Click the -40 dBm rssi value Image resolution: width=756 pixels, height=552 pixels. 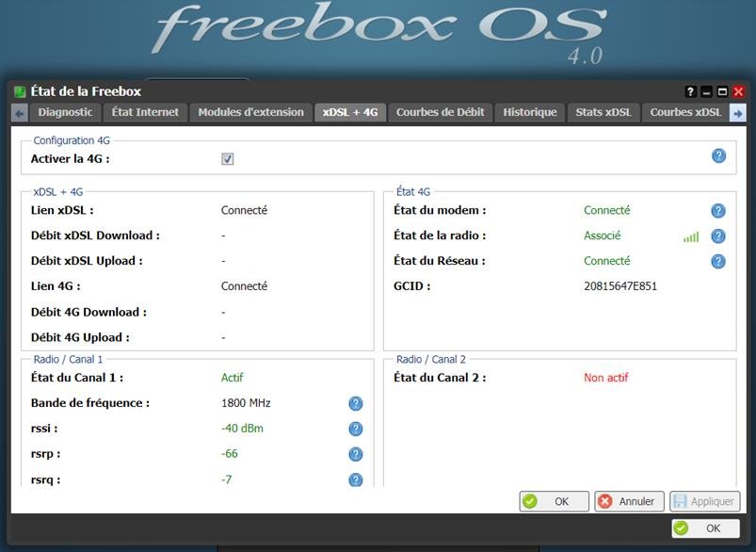(242, 429)
